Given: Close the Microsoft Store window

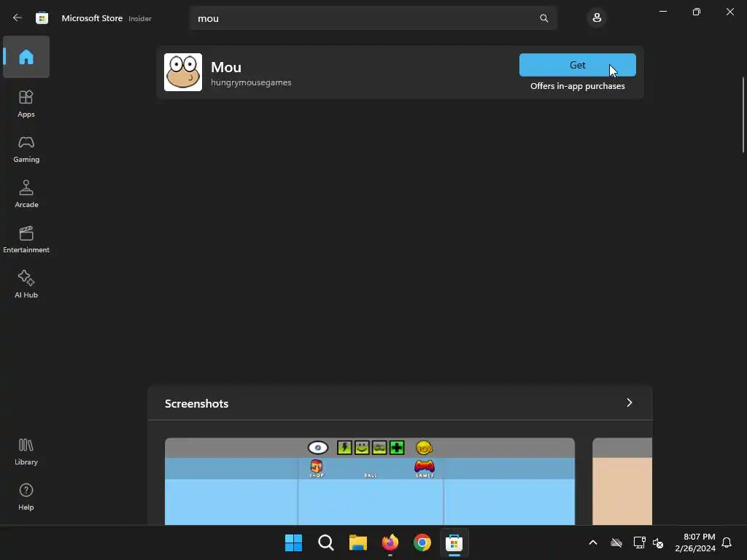Looking at the screenshot, I should tap(729, 12).
